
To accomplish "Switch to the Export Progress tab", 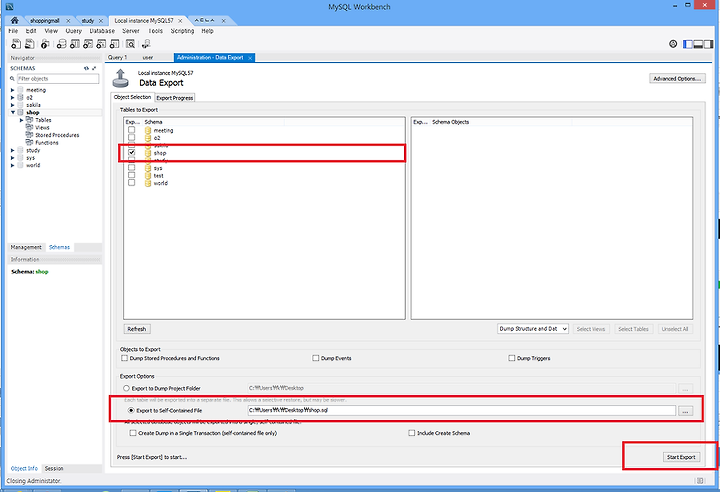I will 174,98.
